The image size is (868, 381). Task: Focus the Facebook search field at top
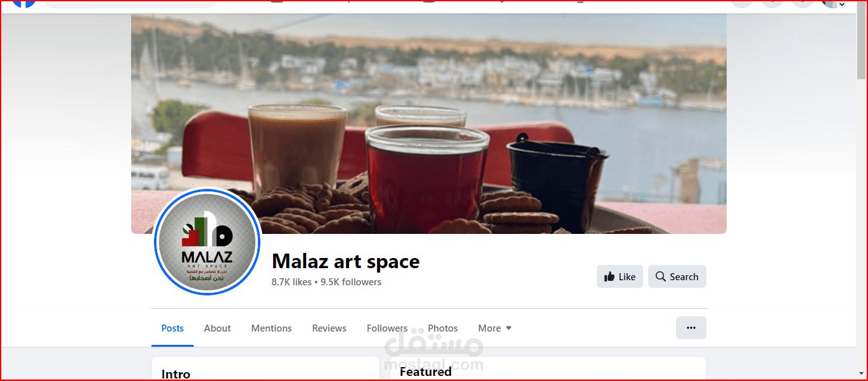[130, 3]
